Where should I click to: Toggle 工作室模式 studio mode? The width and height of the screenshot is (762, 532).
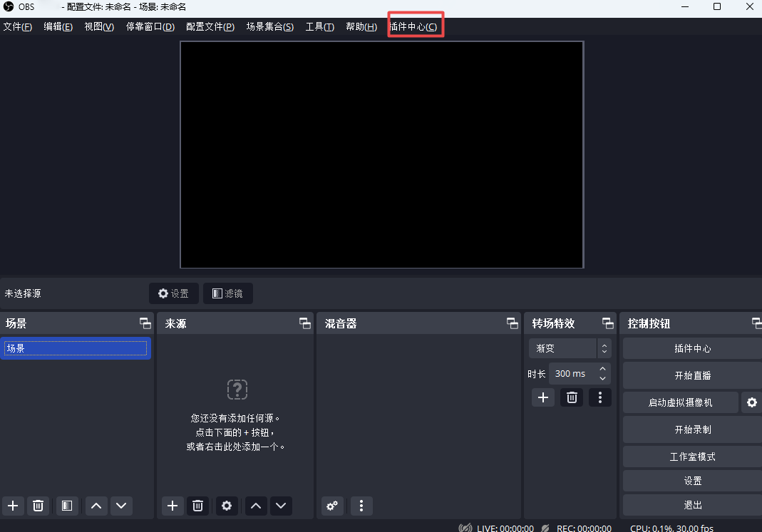pos(693,457)
